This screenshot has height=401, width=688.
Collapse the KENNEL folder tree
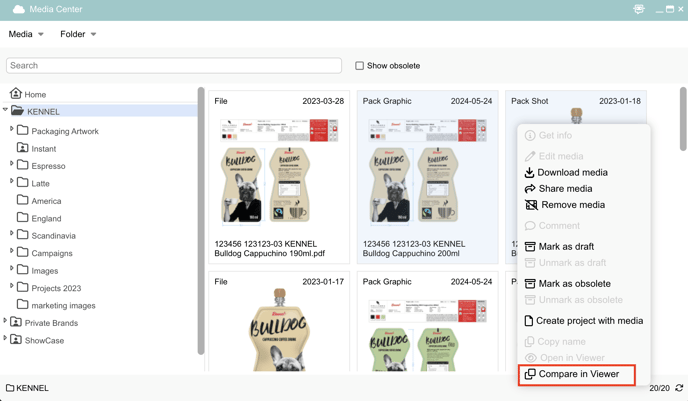point(6,111)
